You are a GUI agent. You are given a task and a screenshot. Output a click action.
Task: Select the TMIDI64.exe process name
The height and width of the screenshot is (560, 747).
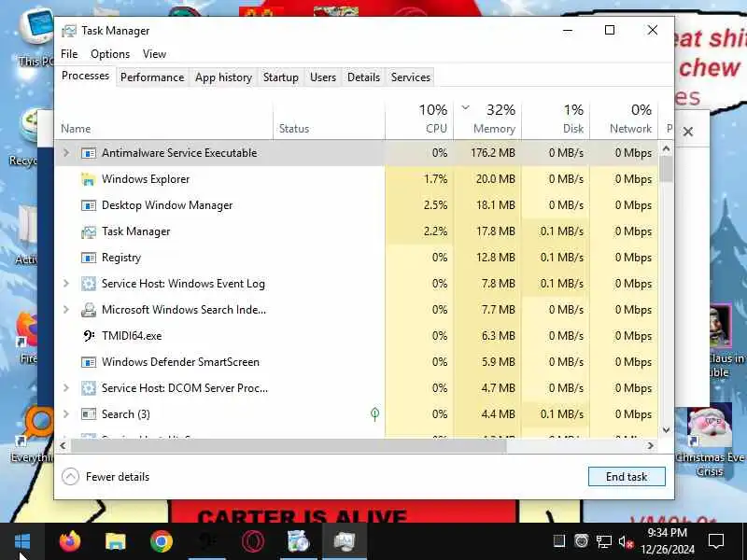132,336
